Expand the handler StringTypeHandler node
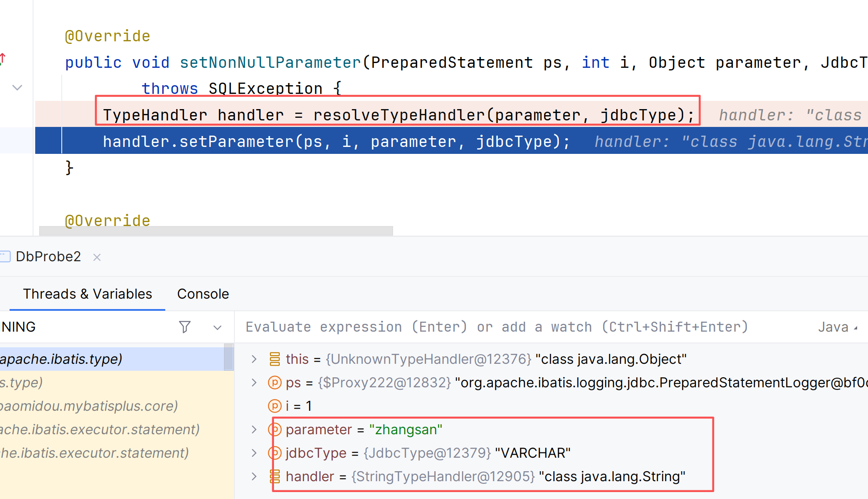This screenshot has width=868, height=499. click(254, 476)
